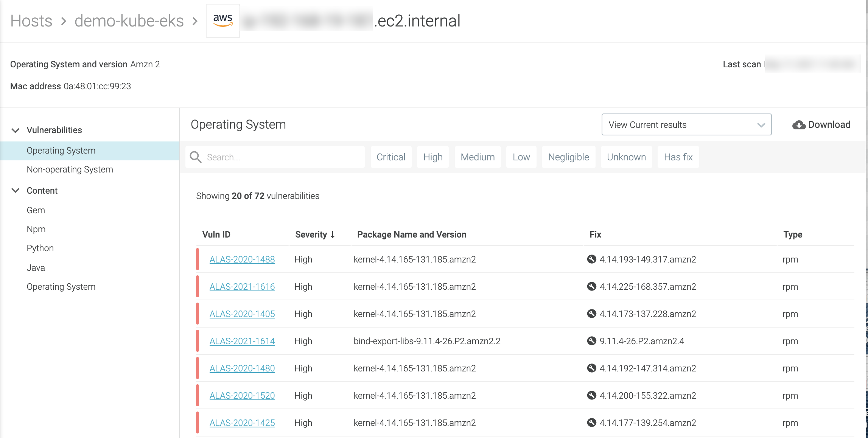Open the View Current results dropdown
Screen dimensions: 868x438
click(x=686, y=124)
